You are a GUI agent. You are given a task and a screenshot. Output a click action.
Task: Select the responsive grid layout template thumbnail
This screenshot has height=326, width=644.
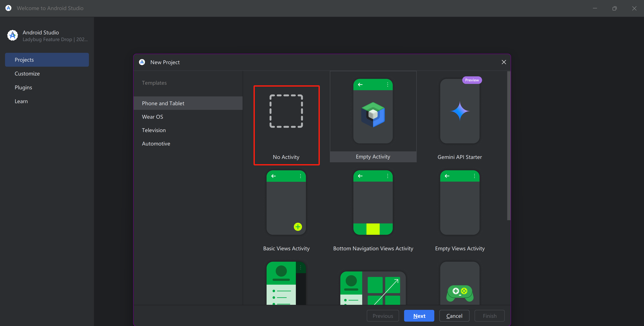click(x=373, y=288)
